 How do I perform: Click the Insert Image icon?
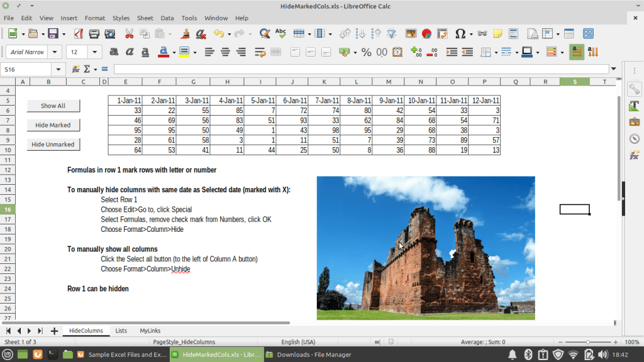(411, 34)
